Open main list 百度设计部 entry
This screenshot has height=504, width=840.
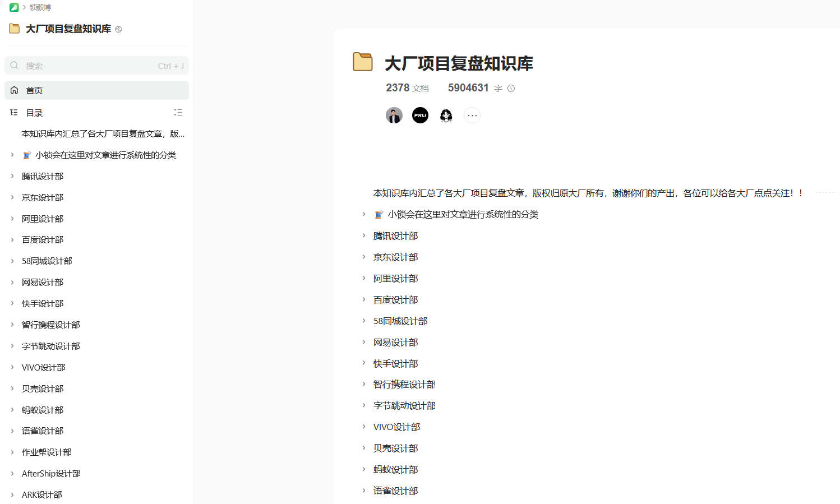[x=396, y=300]
